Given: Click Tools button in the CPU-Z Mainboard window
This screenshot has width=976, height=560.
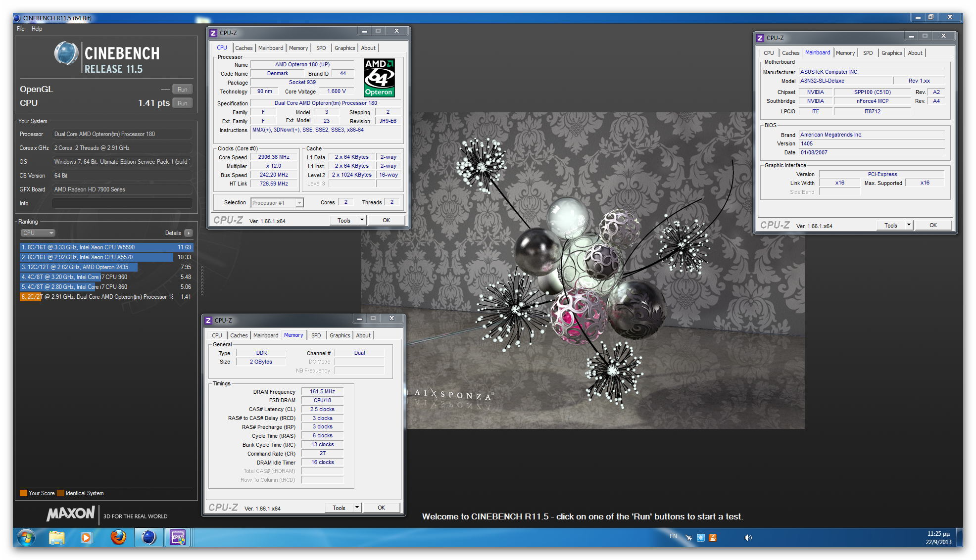Looking at the screenshot, I should 891,225.
